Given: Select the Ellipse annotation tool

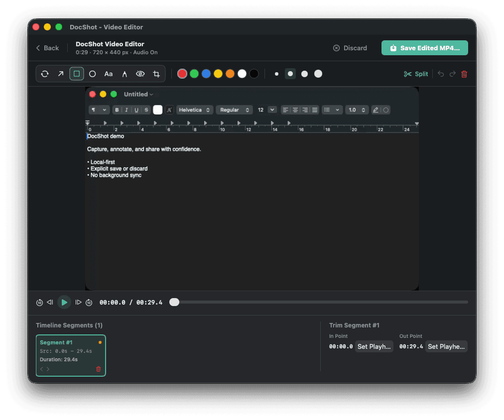Looking at the screenshot, I should tap(92, 74).
